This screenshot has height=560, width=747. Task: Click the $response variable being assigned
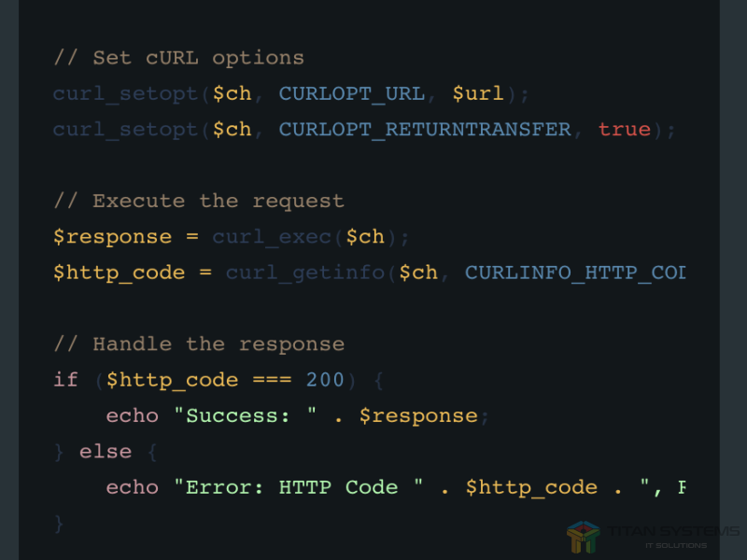(112, 236)
